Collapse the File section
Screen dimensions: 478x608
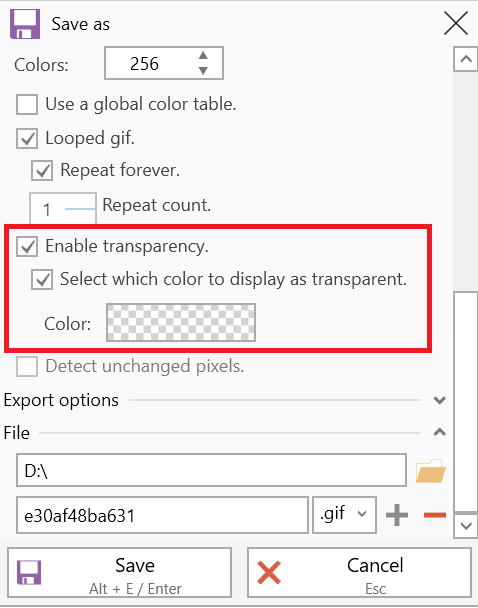click(440, 432)
